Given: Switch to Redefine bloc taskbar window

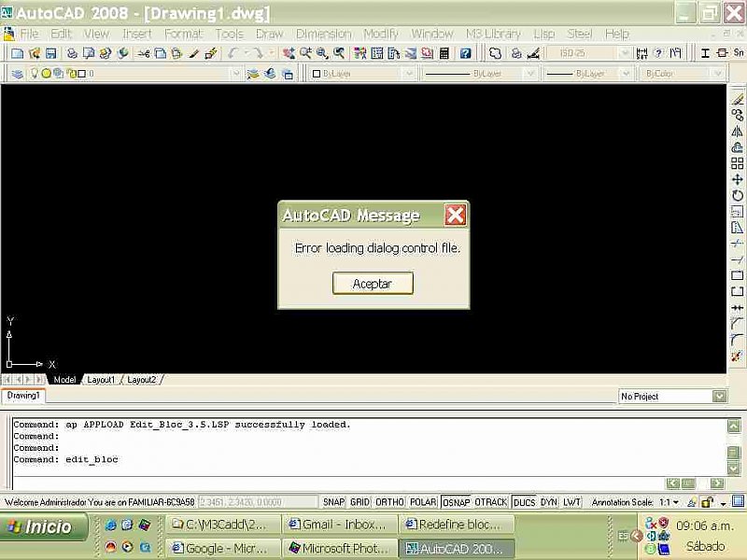Looking at the screenshot, I should [x=457, y=525].
